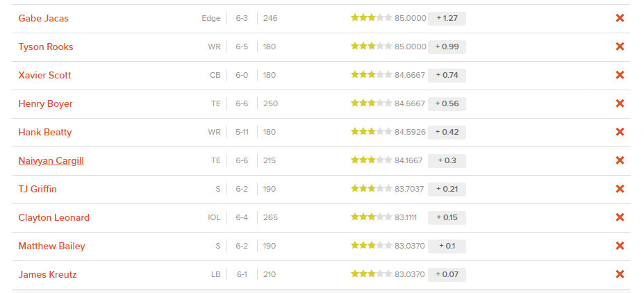Screen dimensions: 644x293
Task: Click the +0.99 score badge
Action: [447, 47]
